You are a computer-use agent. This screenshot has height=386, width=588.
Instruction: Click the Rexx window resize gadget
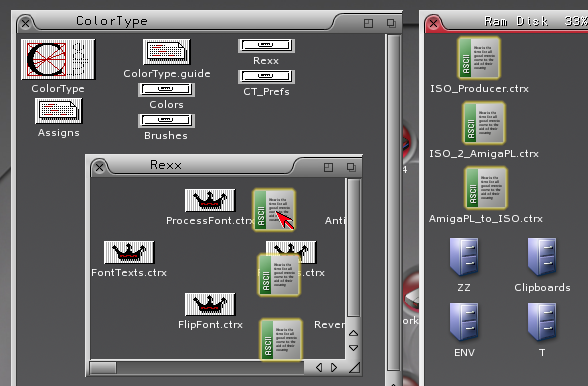[x=354, y=368]
